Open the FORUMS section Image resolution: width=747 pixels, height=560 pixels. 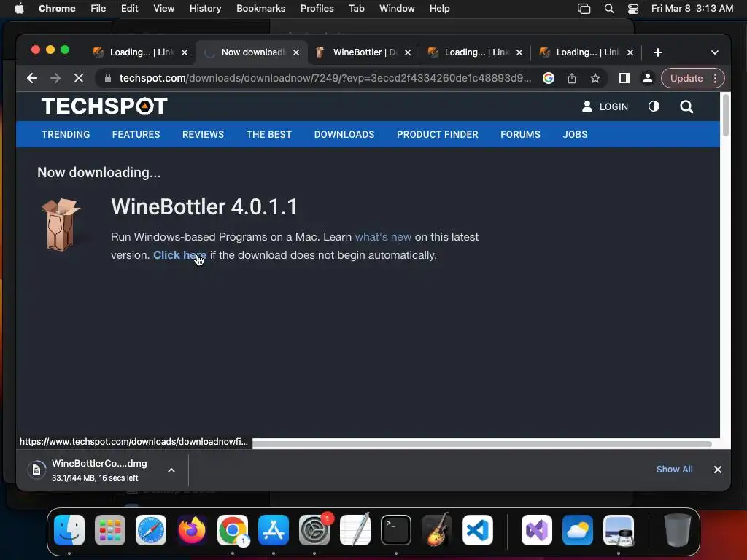(x=520, y=134)
